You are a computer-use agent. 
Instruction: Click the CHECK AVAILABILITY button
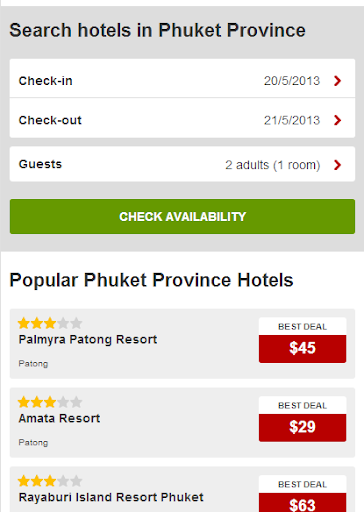[x=182, y=216]
